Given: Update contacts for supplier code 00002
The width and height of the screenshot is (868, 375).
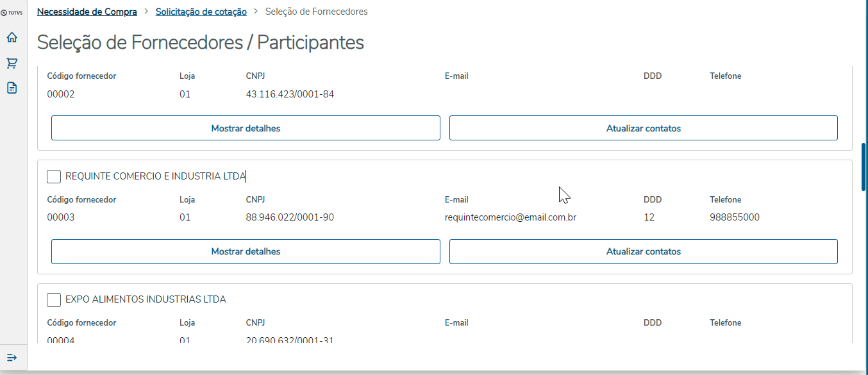Looking at the screenshot, I should (x=643, y=128).
